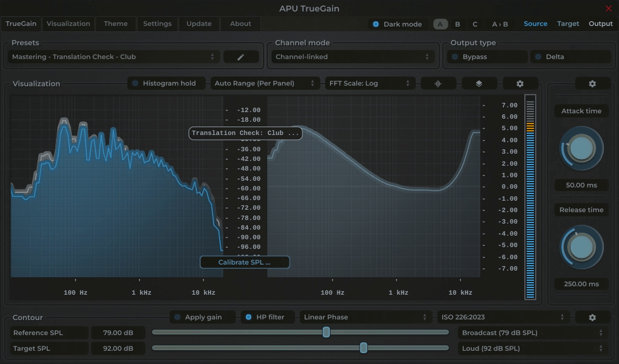Open the Update tab
Screen dimensions: 619x364
click(199, 24)
